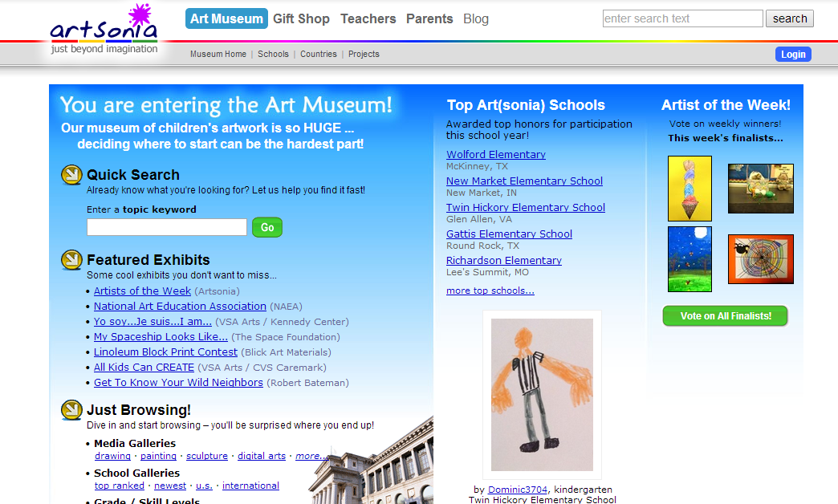
Task: Open the Gift Shop tab
Action: pos(302,18)
